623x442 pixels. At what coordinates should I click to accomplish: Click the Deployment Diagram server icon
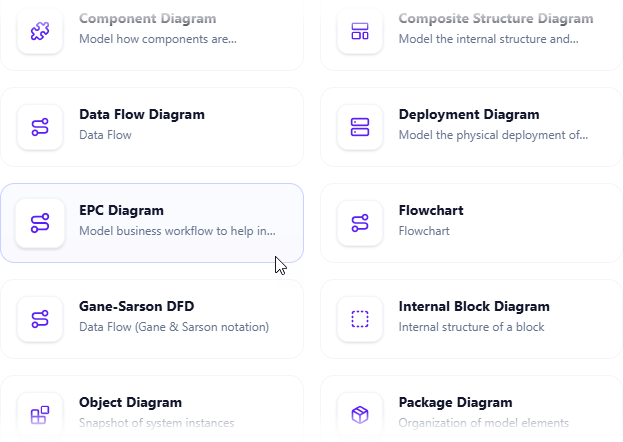pos(360,126)
